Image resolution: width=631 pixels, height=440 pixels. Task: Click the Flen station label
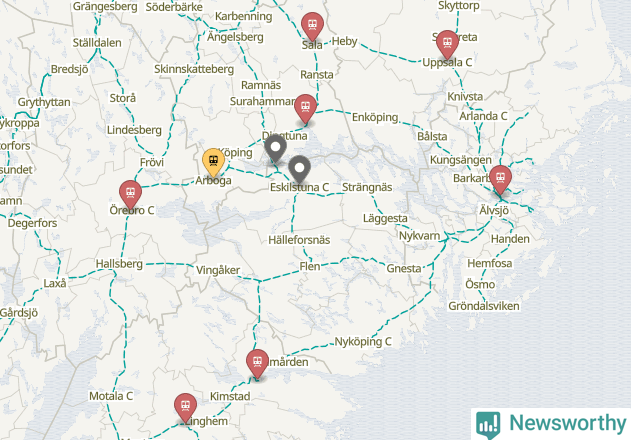click(x=310, y=266)
